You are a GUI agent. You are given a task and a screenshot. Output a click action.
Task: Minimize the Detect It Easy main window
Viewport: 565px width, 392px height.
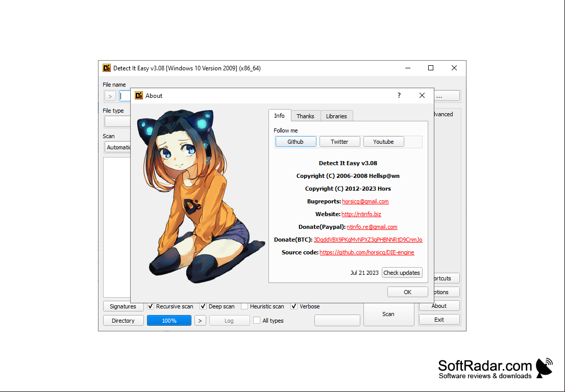click(408, 68)
